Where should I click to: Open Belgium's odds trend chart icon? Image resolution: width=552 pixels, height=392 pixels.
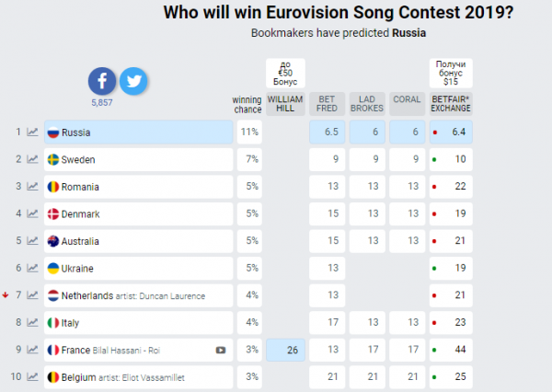[x=33, y=377]
